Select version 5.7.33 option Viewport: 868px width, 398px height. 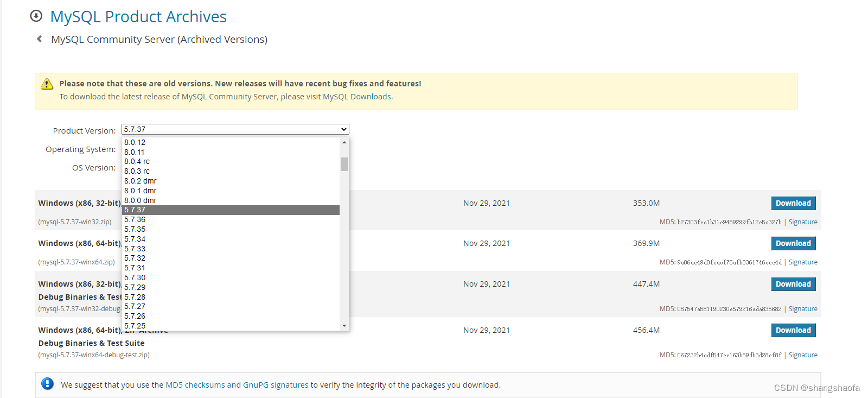point(231,249)
